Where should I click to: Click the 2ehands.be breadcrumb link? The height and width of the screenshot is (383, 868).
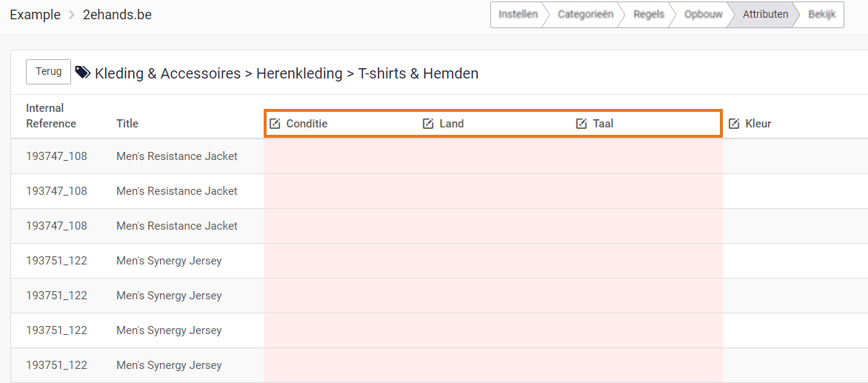pyautogui.click(x=117, y=15)
